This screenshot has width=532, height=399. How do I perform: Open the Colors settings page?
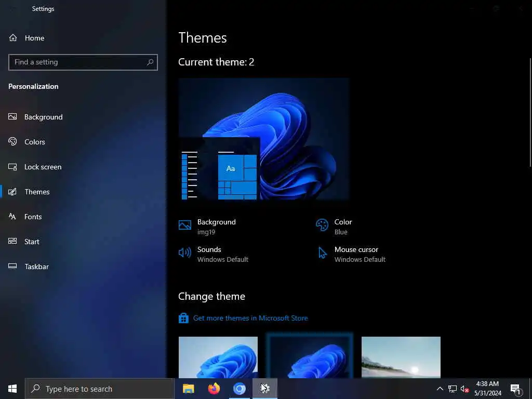click(83, 142)
